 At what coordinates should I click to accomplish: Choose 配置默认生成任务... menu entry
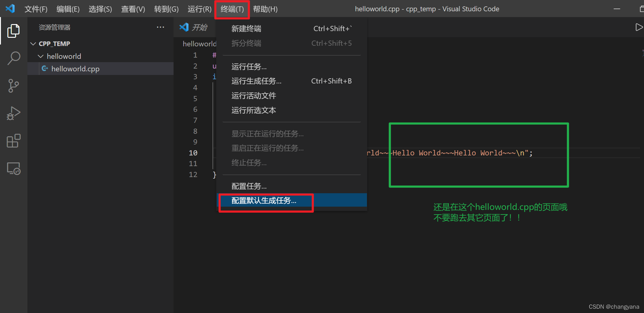coord(292,201)
